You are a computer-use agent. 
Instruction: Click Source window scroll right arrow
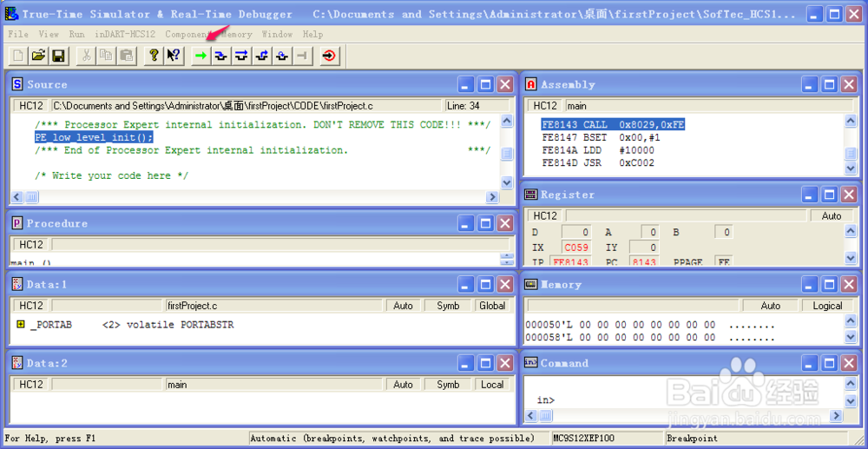click(492, 196)
